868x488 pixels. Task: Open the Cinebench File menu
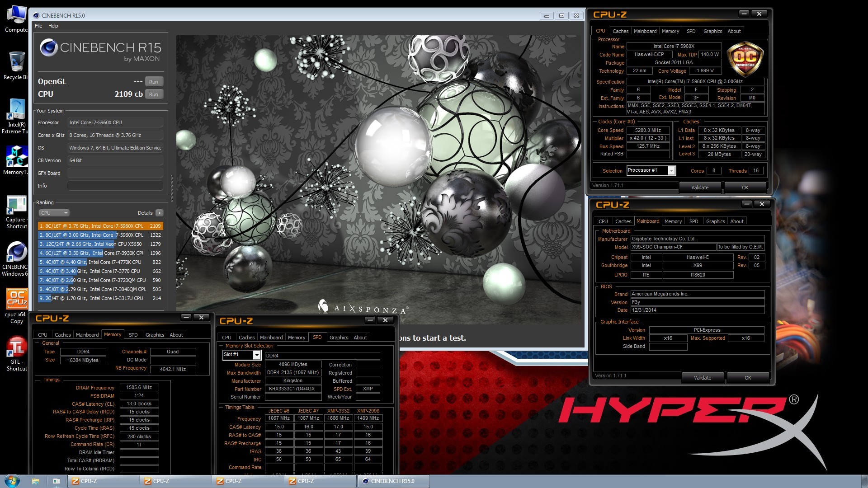[38, 26]
